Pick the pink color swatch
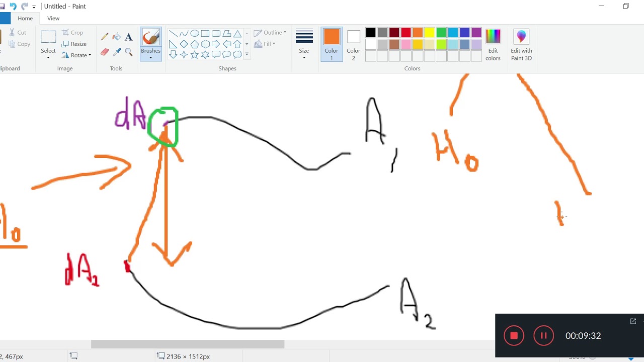Screen dimensions: 644x362 (406, 44)
